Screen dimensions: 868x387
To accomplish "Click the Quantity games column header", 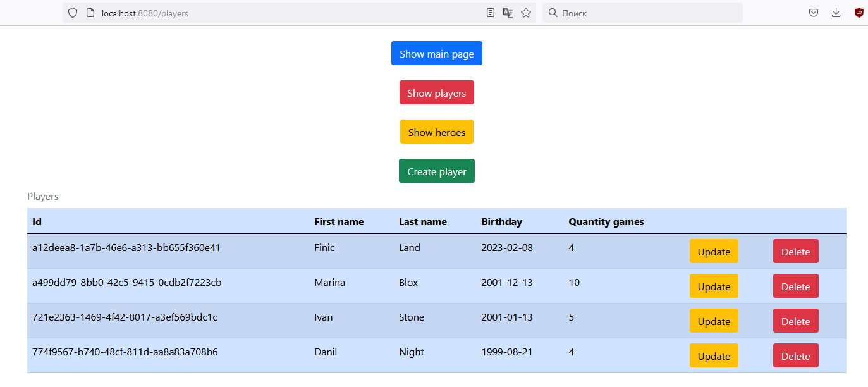I will (606, 221).
